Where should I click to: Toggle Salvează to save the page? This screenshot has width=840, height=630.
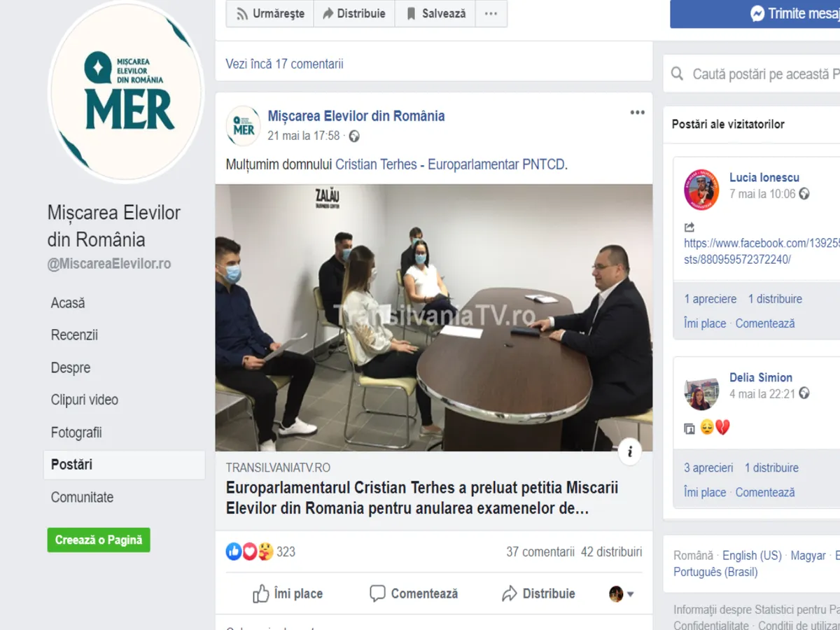coord(435,14)
